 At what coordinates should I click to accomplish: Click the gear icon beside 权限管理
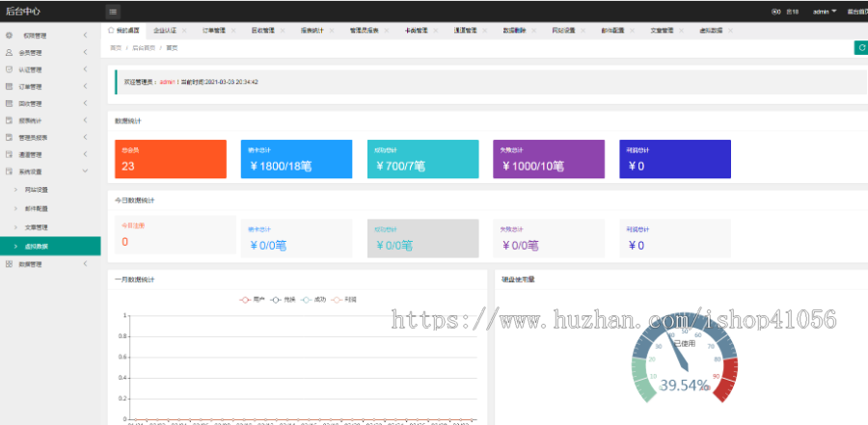pos(10,35)
